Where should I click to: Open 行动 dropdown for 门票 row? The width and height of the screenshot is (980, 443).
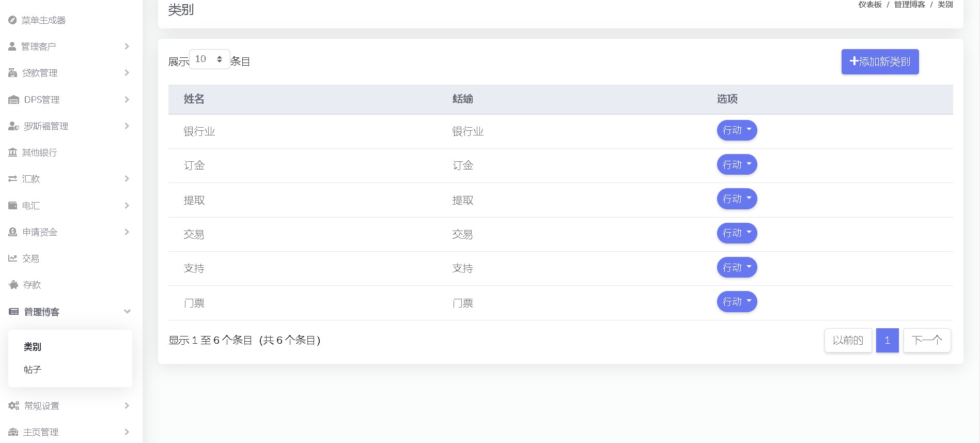(x=737, y=302)
